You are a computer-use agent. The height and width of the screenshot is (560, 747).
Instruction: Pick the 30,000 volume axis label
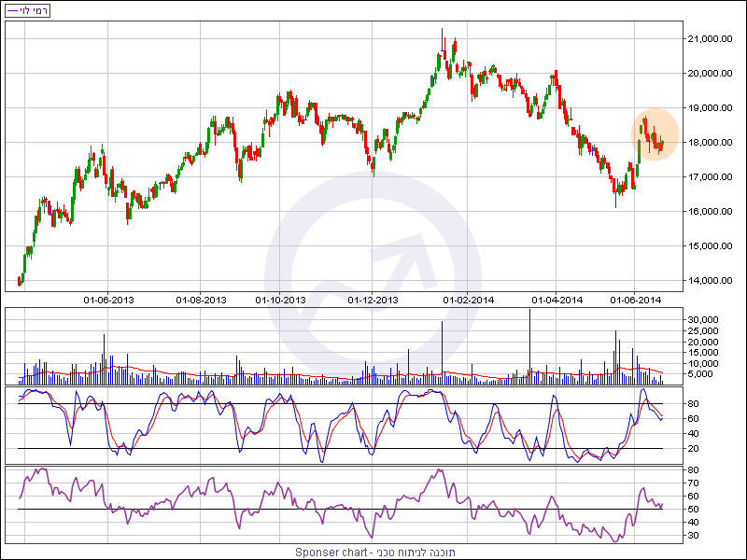[x=703, y=320]
